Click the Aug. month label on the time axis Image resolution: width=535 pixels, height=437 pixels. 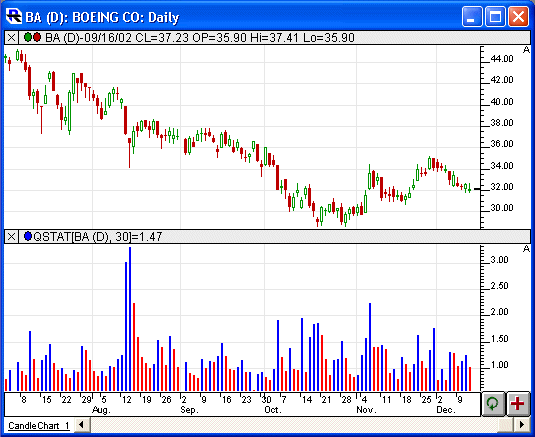pyautogui.click(x=101, y=410)
